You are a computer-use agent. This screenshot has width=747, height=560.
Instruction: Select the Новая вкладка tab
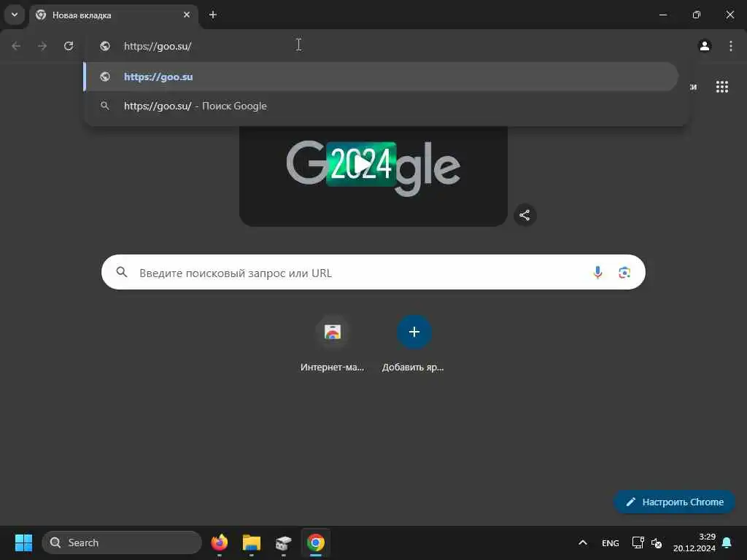click(x=113, y=15)
